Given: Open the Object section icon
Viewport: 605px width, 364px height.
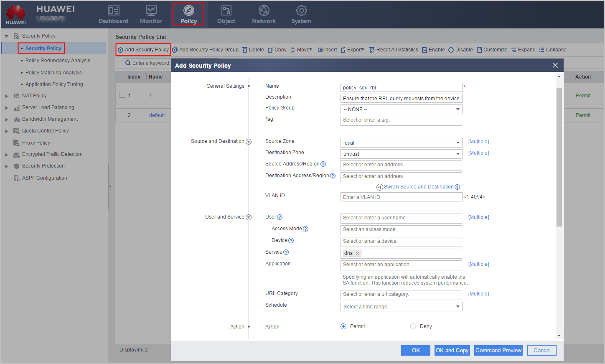Looking at the screenshot, I should click(x=226, y=10).
